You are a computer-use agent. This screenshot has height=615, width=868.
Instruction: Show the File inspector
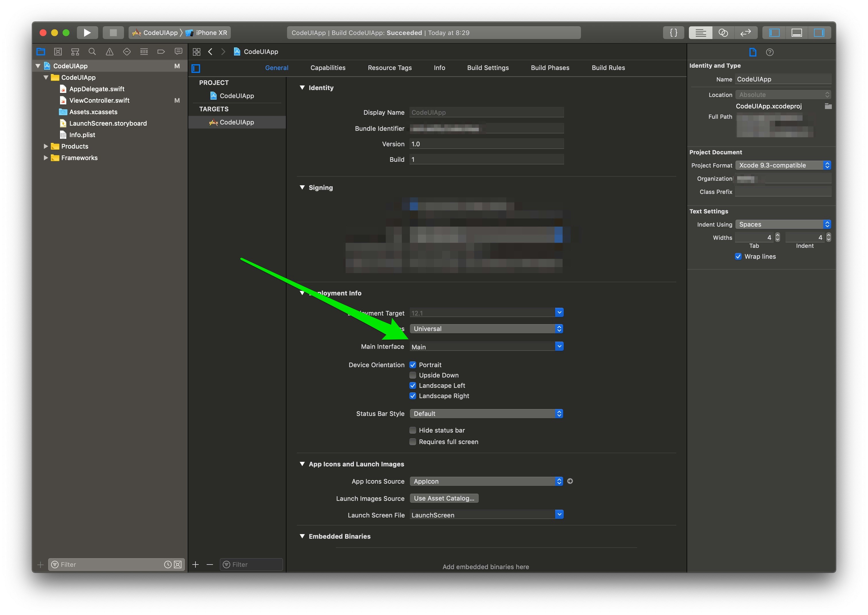(x=752, y=52)
